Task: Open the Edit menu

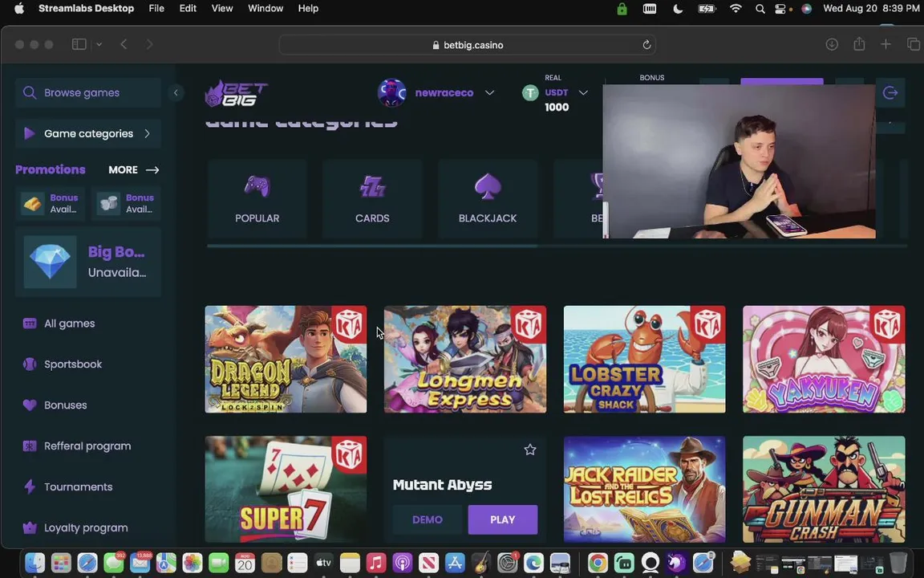Action: click(x=188, y=8)
